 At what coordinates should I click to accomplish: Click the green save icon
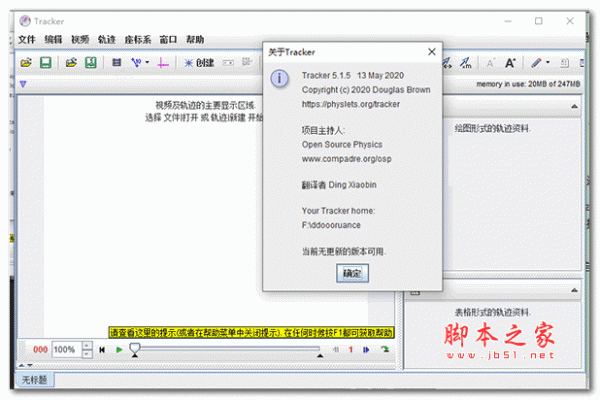pyautogui.click(x=46, y=62)
